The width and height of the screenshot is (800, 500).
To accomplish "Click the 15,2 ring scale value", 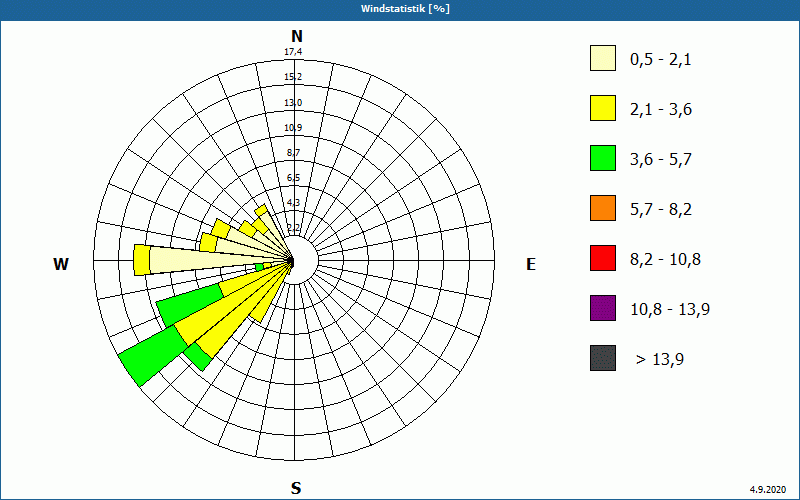I will coord(293,77).
